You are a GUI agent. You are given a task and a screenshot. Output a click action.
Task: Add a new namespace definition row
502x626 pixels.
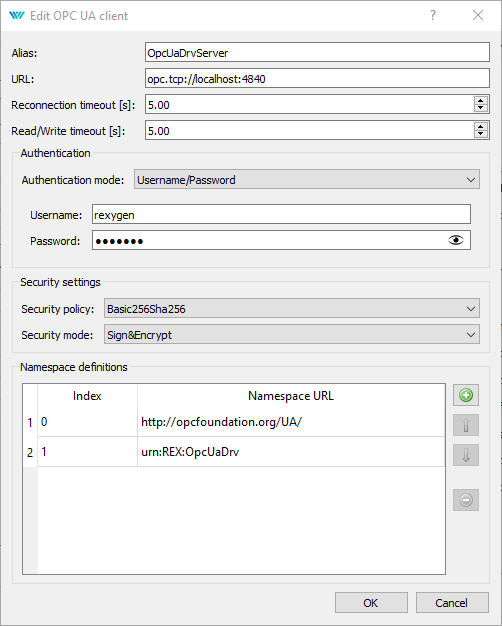(x=466, y=395)
